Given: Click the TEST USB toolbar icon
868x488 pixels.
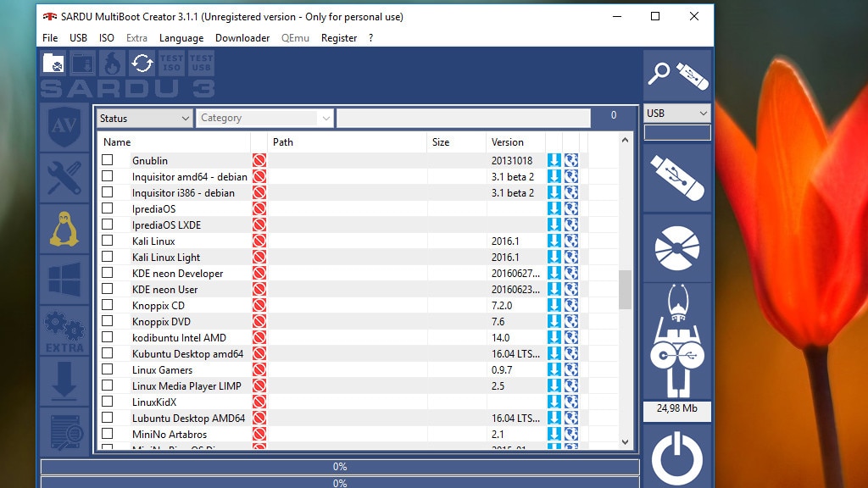Looking at the screenshot, I should (201, 63).
